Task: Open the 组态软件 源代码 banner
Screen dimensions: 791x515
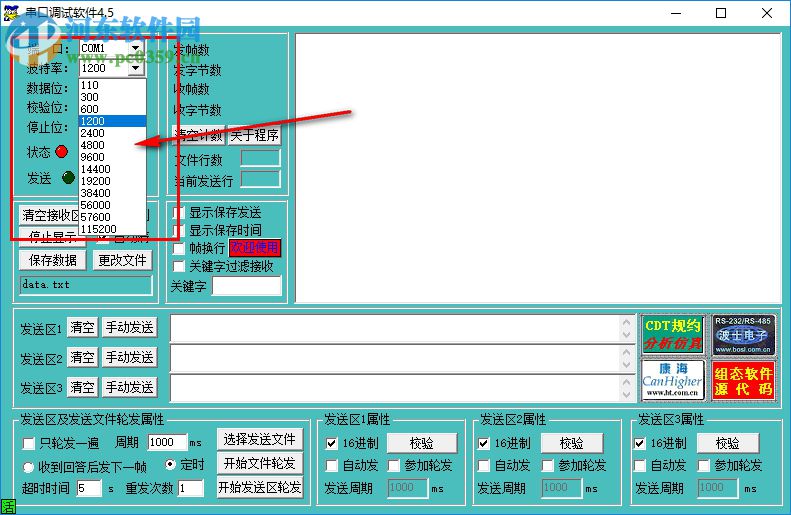Action: click(x=743, y=380)
